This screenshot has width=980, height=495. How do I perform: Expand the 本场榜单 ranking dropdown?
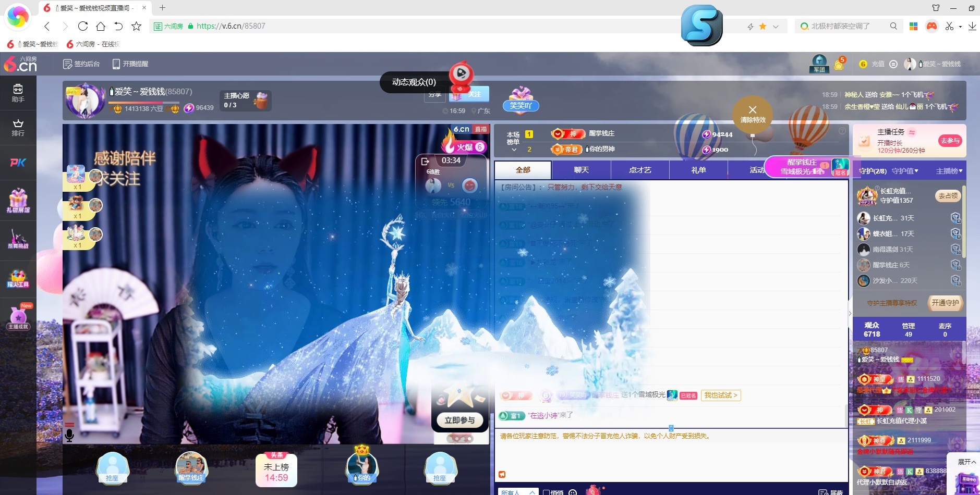point(514,142)
